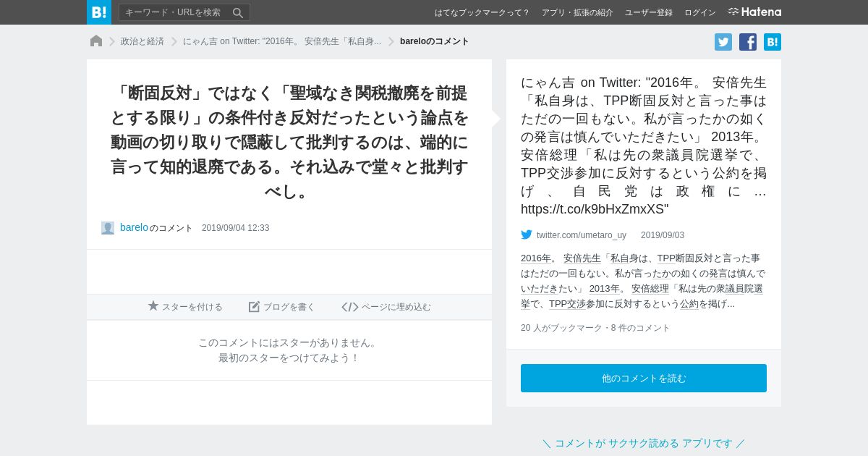Open アプリ・拡張の紹介 link
Image resolution: width=868 pixels, height=456 pixels.
(577, 12)
